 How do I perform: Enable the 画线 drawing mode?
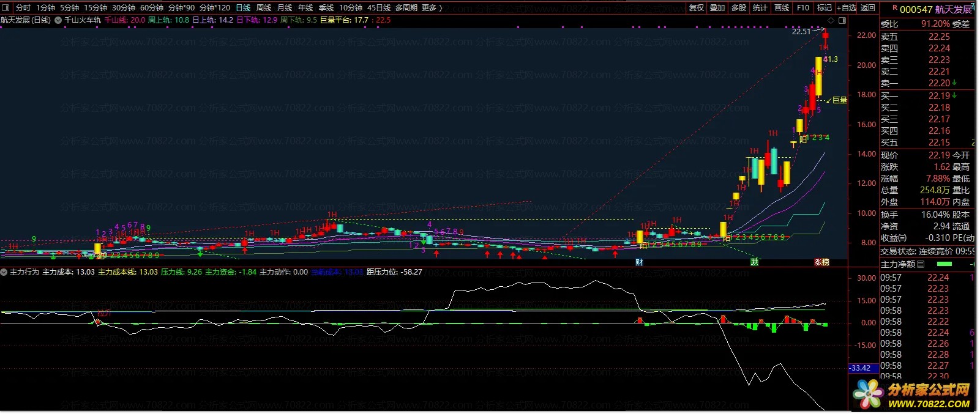click(782, 8)
